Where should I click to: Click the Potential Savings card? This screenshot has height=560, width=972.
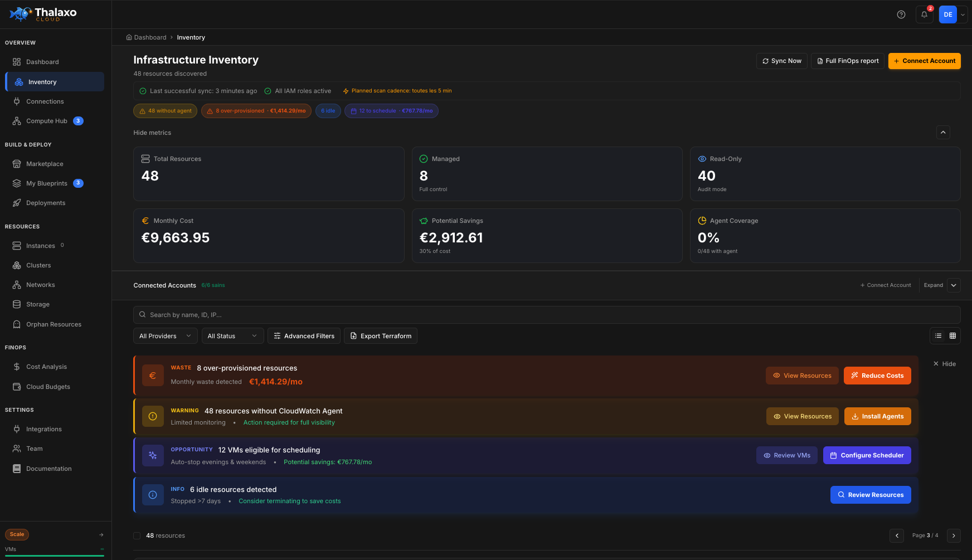(547, 236)
